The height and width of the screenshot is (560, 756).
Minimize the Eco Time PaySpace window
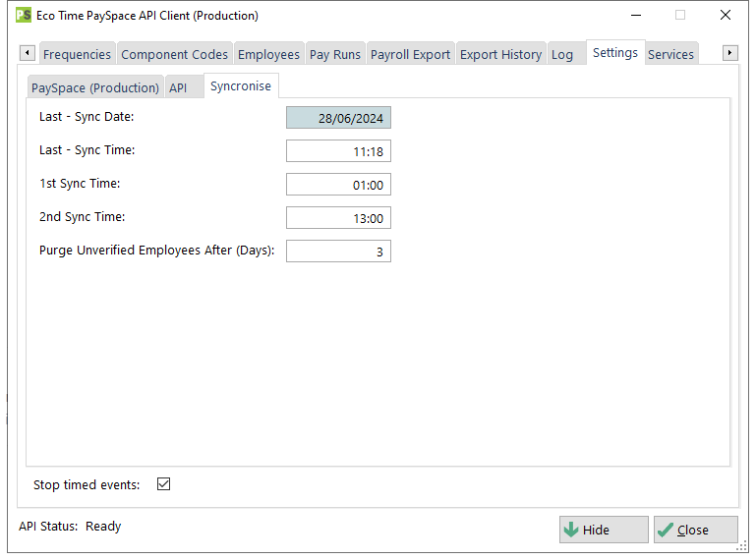636,15
